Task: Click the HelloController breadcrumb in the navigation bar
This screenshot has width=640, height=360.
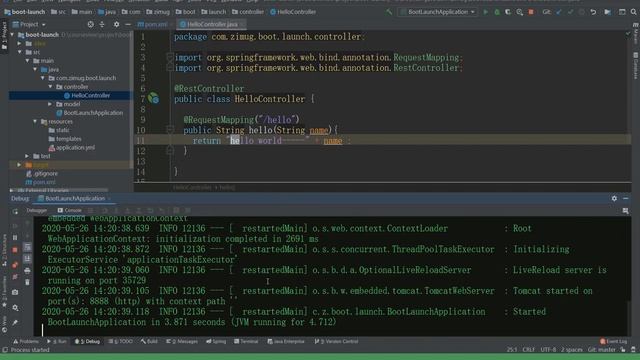Action: coord(293,12)
